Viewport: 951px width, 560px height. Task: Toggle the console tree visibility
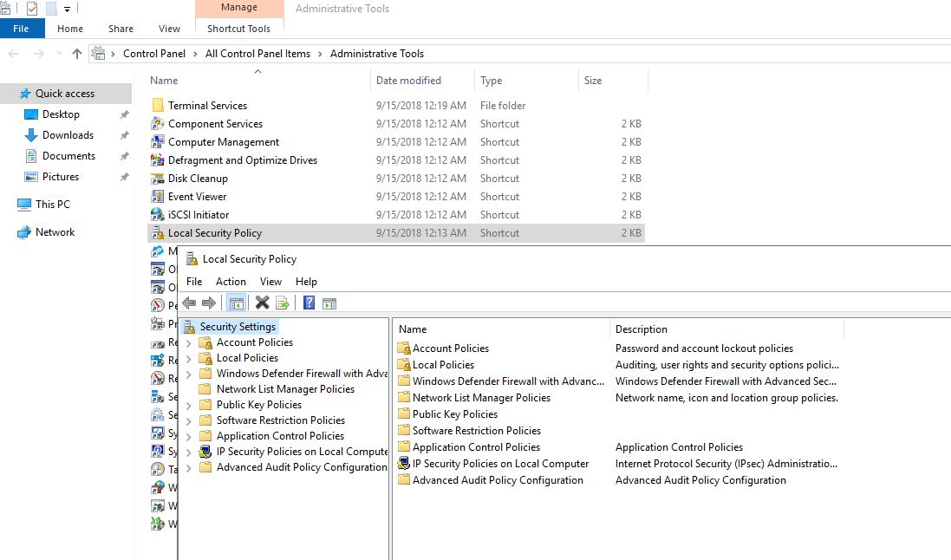point(236,303)
